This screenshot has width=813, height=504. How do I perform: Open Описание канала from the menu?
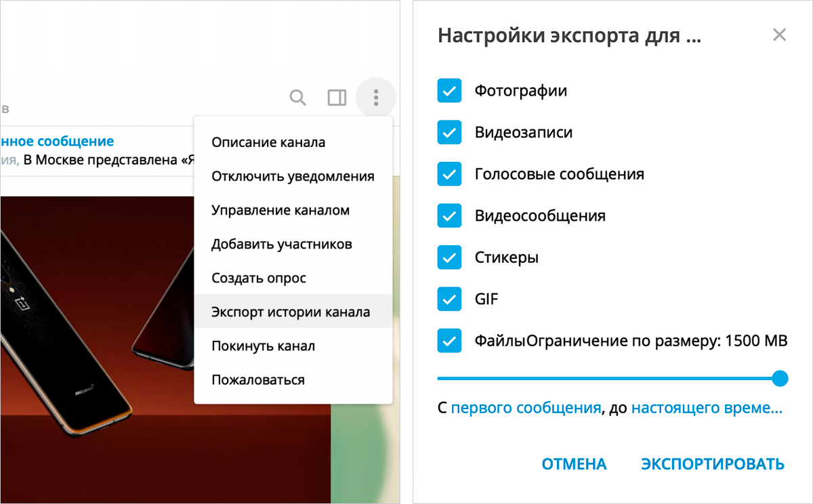pyautogui.click(x=268, y=142)
